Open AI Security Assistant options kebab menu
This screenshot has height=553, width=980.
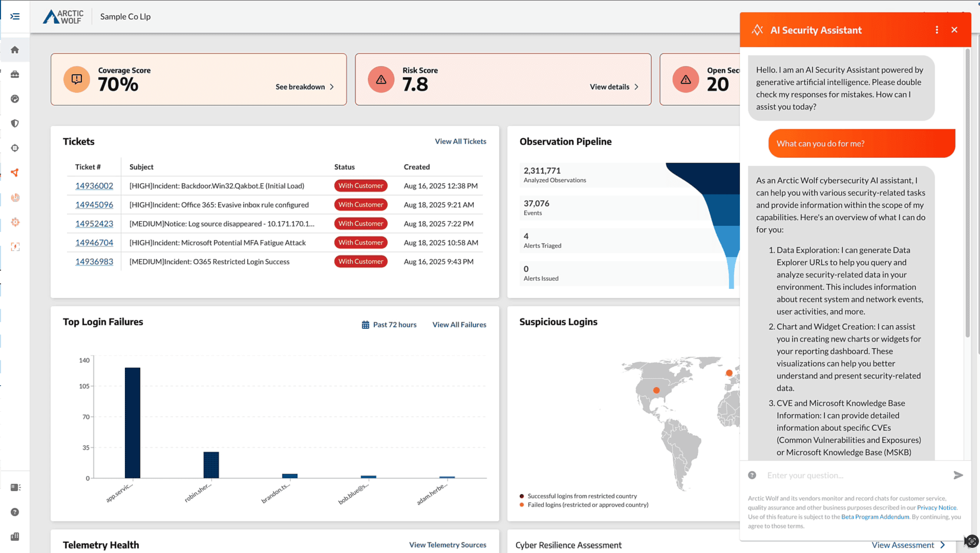click(x=937, y=30)
